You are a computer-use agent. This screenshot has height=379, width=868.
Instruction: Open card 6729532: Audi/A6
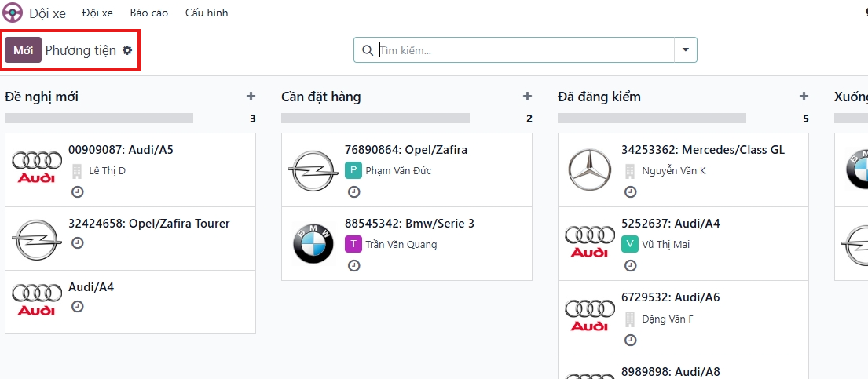683,318
